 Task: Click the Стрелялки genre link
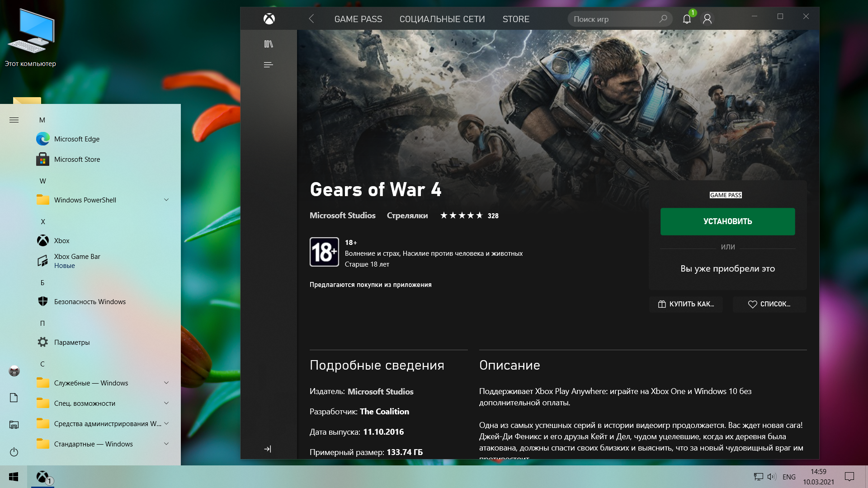click(x=407, y=216)
